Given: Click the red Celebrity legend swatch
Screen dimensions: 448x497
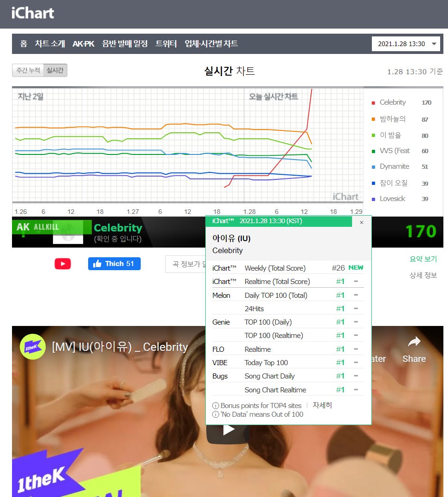Looking at the screenshot, I should coord(373,103).
